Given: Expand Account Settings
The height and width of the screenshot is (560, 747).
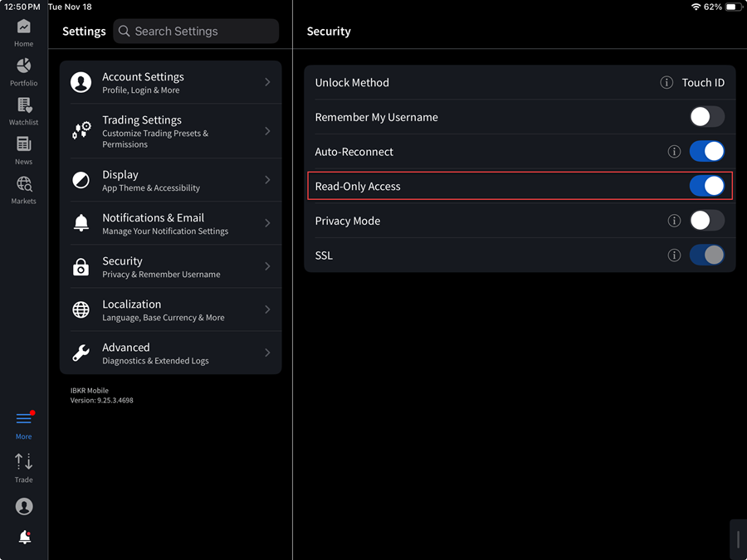Looking at the screenshot, I should [x=170, y=82].
